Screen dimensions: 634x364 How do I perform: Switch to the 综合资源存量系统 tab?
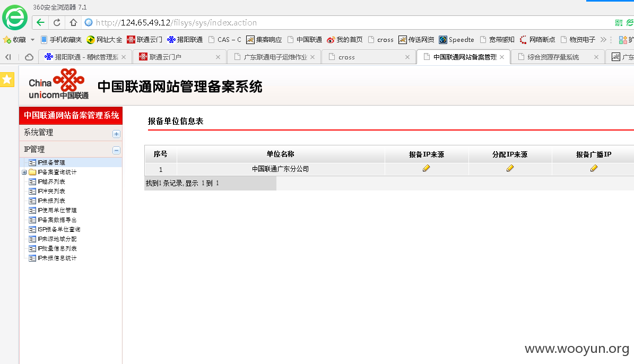tap(558, 57)
